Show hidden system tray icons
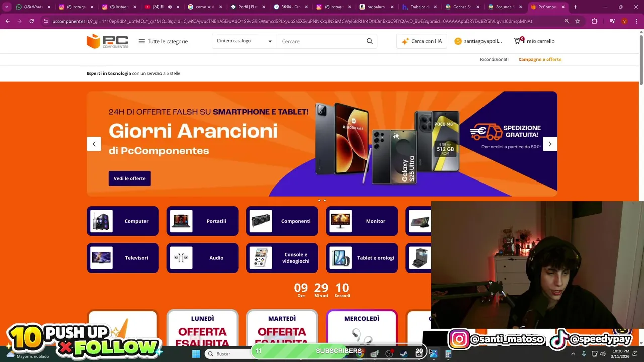The image size is (644, 362). (x=573, y=354)
